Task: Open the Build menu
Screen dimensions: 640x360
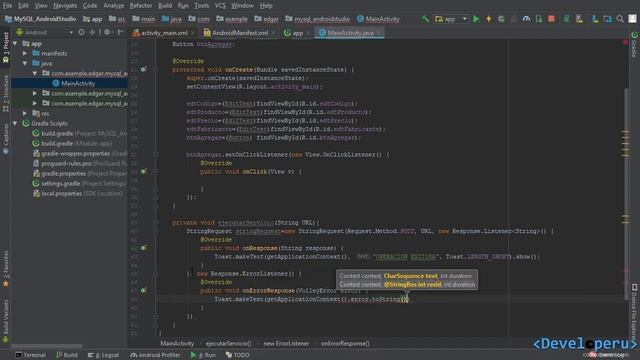Action: (165, 6)
